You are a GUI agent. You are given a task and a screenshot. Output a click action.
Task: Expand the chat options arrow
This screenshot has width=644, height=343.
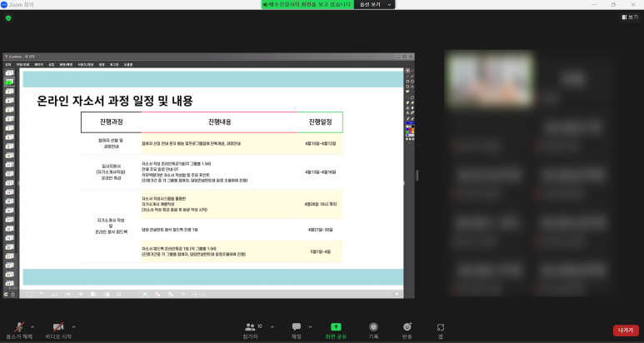312,326
